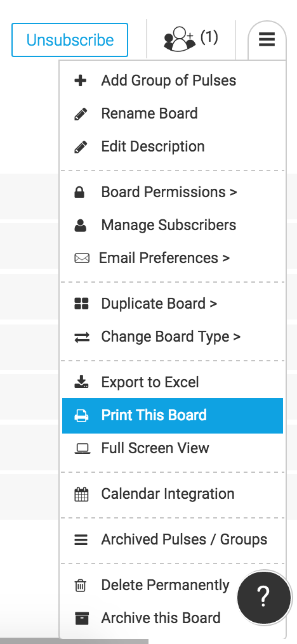Click the lock icon for Board Permissions

click(79, 192)
